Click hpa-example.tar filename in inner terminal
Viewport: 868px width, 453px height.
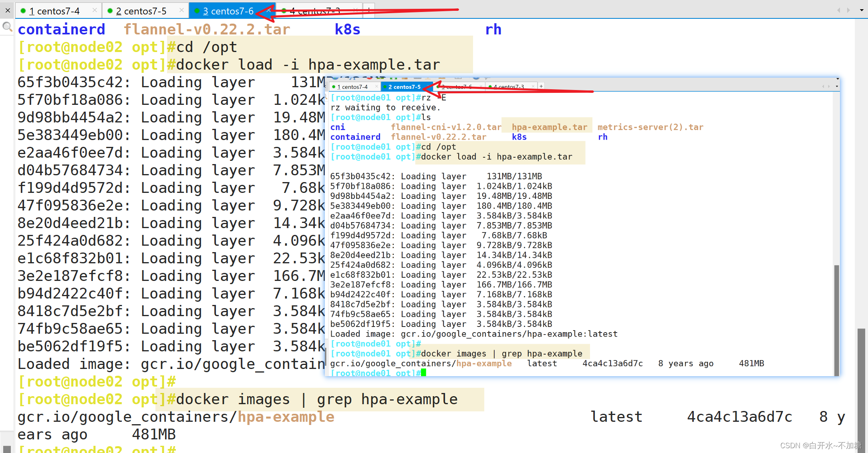(549, 127)
